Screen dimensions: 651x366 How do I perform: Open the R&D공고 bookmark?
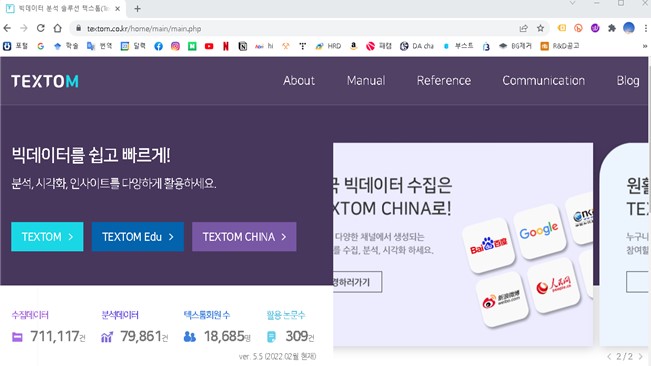(x=560, y=46)
